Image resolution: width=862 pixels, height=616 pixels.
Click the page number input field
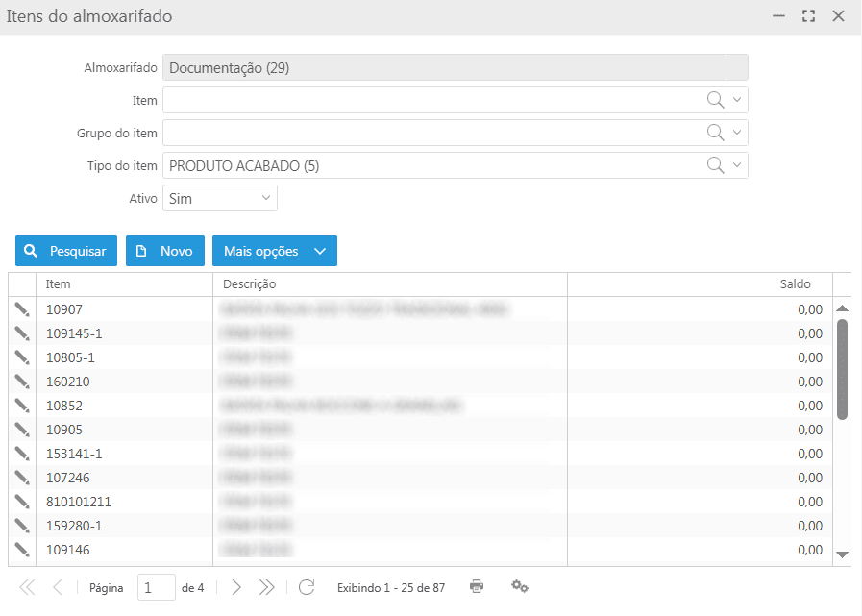click(x=156, y=587)
